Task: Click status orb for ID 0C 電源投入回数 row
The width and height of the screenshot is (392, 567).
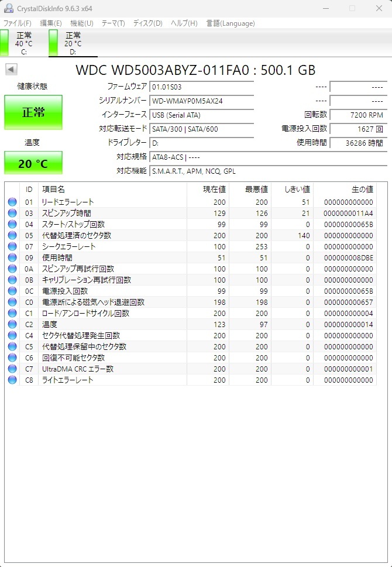Action: [x=12, y=291]
